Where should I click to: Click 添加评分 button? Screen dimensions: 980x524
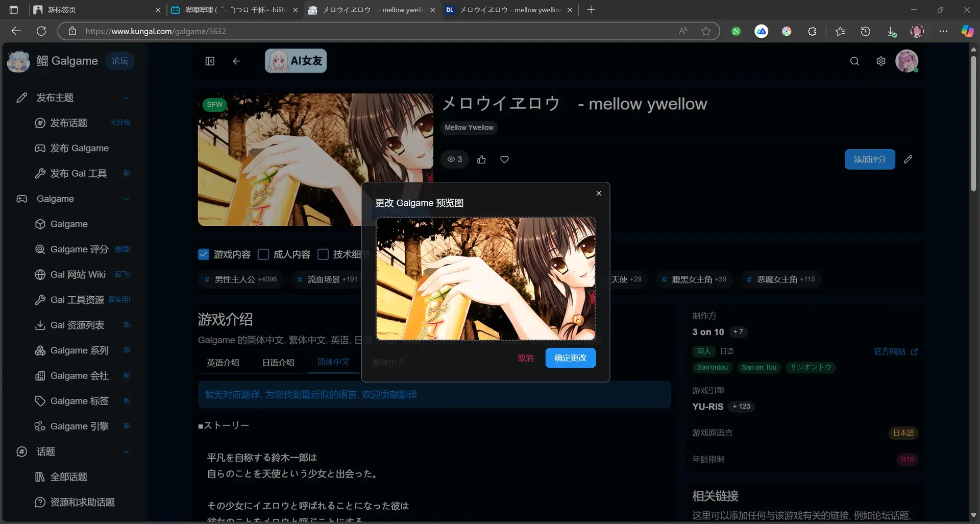[870, 159]
